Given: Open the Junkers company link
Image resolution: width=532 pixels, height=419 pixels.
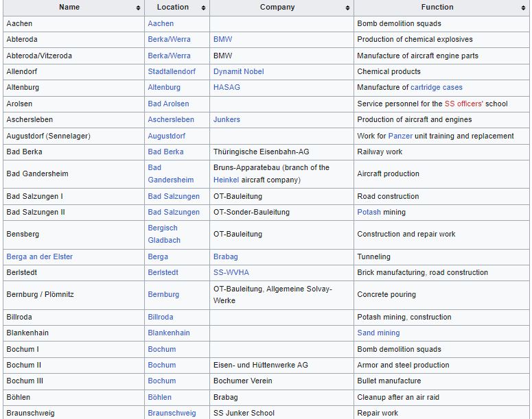Looking at the screenshot, I should tap(227, 119).
